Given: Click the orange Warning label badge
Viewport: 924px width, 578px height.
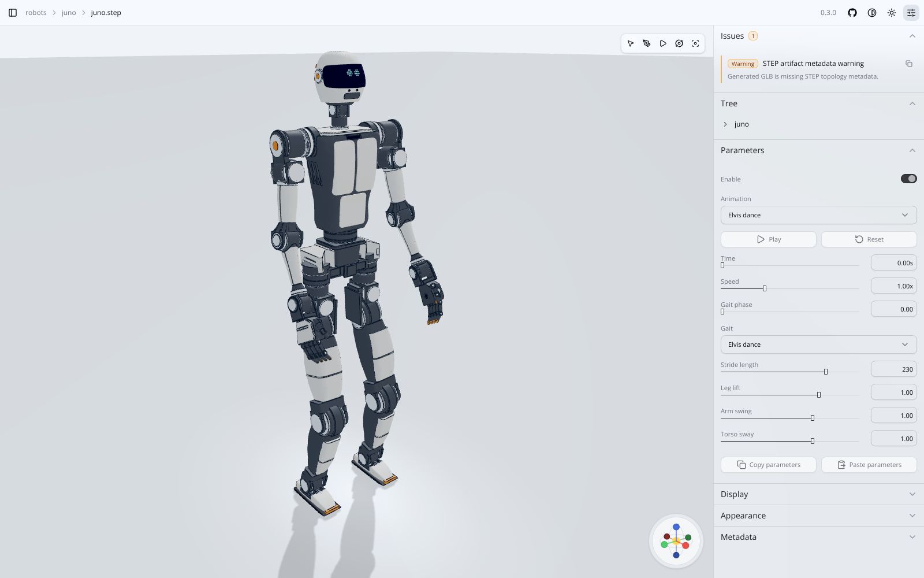Looking at the screenshot, I should tap(743, 64).
